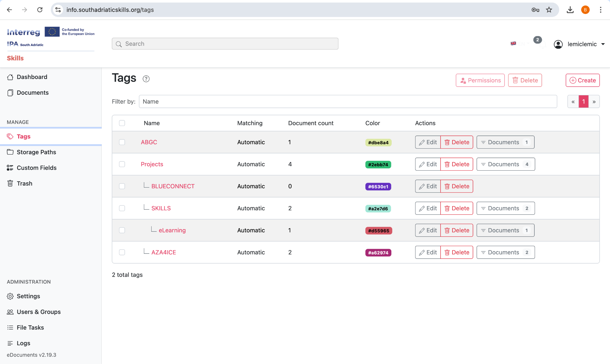The height and width of the screenshot is (364, 610).
Task: Click the Storage Paths folder icon
Action: [x=10, y=152]
